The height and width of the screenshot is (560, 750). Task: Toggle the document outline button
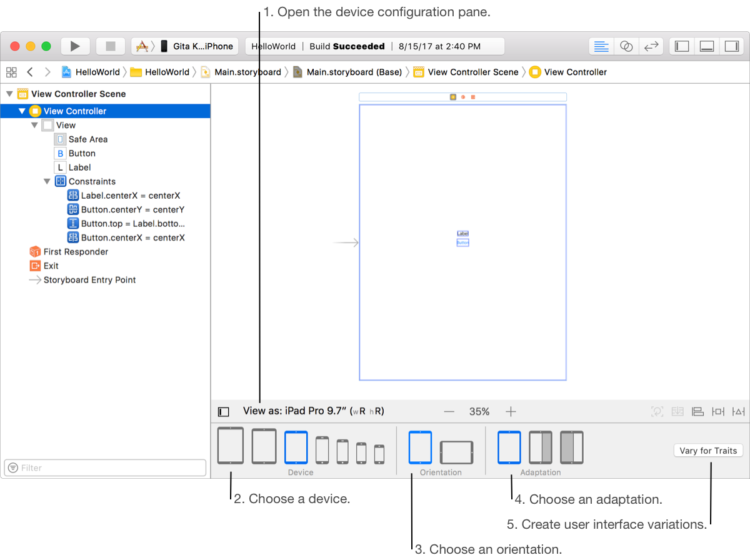tap(224, 412)
